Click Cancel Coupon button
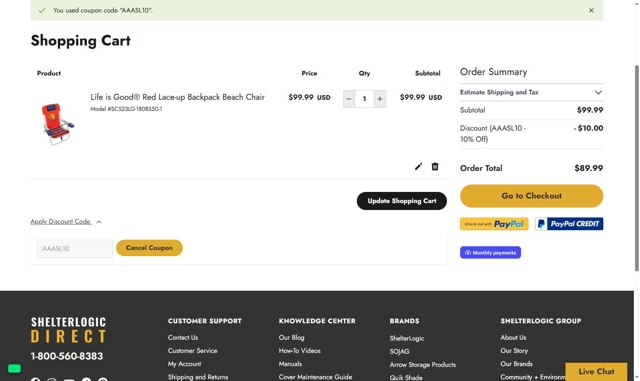Screen dimensions: 640x381 pyautogui.click(x=149, y=248)
